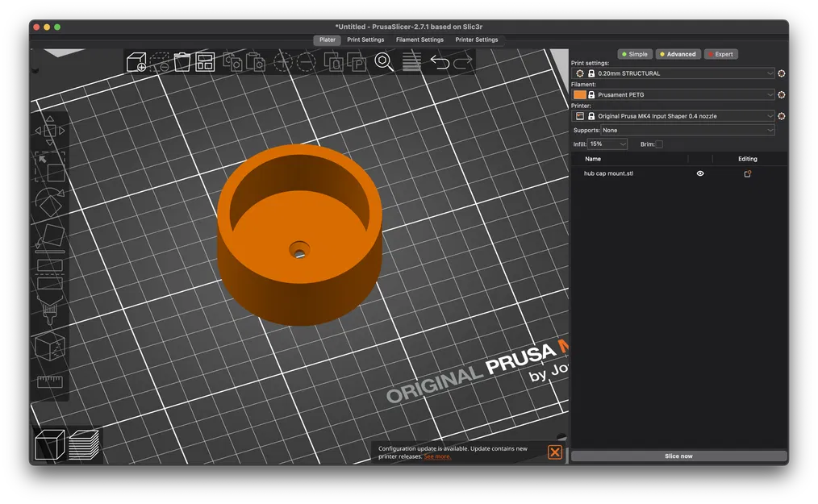This screenshot has width=818, height=504.
Task: Click the Slice now button
Action: (x=678, y=456)
